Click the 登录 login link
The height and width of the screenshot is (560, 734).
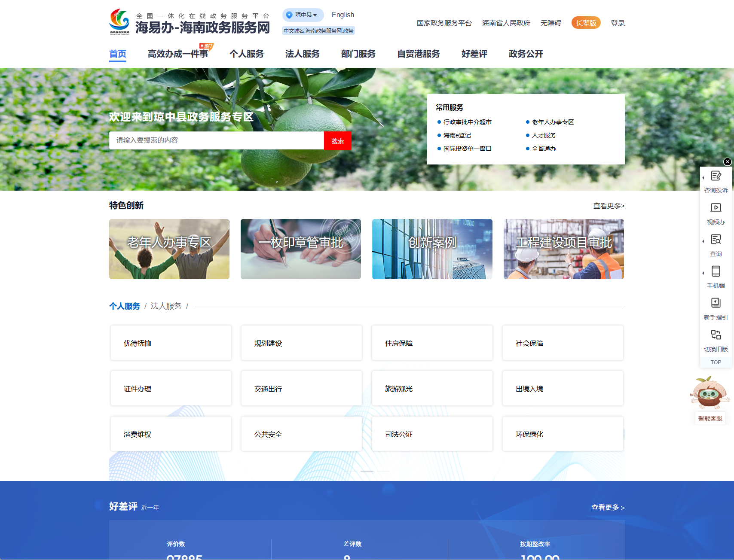pos(618,23)
